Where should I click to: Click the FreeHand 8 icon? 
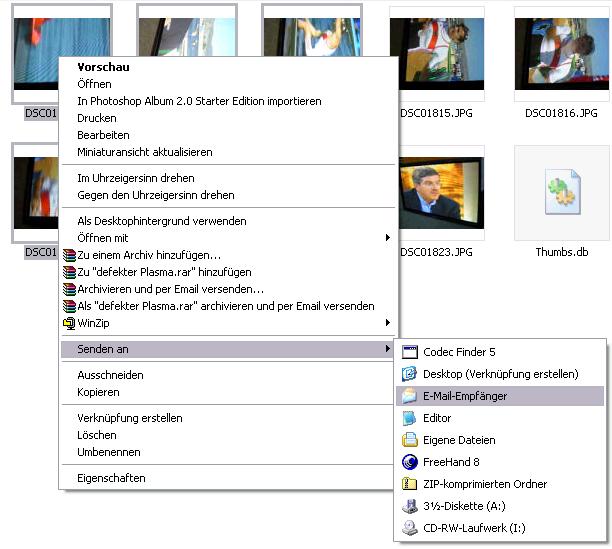[409, 462]
